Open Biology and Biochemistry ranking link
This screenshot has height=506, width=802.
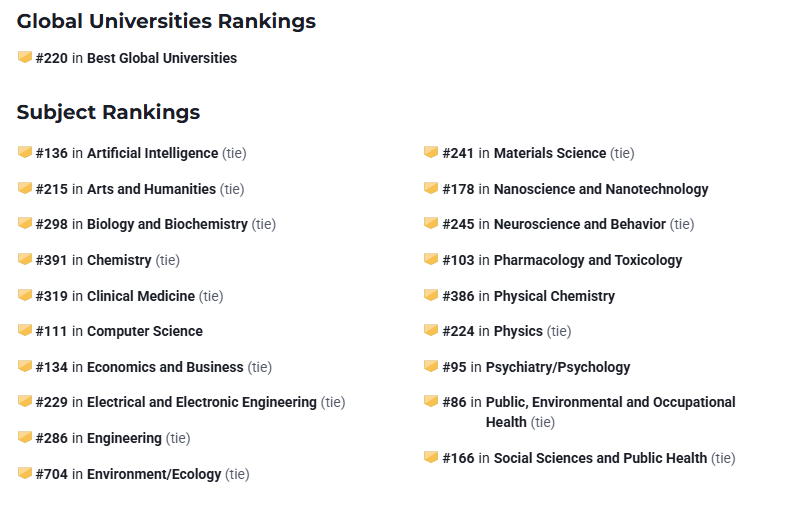[x=167, y=225]
